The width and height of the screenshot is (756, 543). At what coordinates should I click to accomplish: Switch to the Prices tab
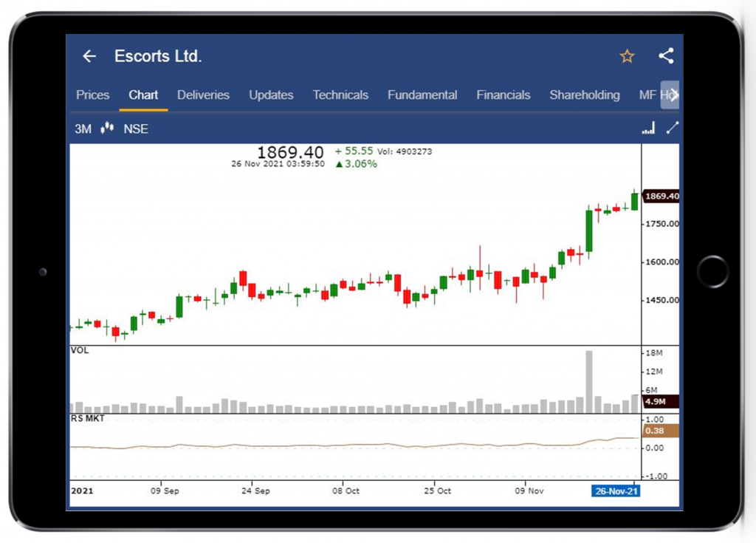[92, 95]
